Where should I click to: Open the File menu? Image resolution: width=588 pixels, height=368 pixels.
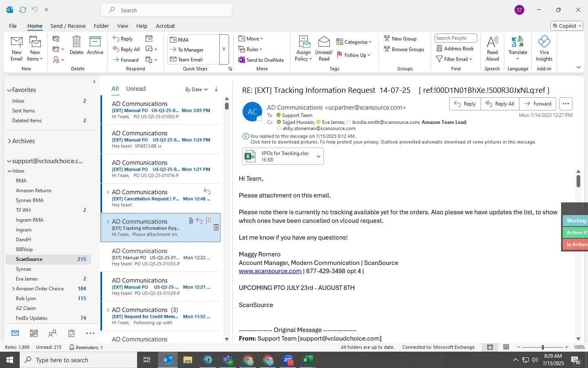[13, 26]
